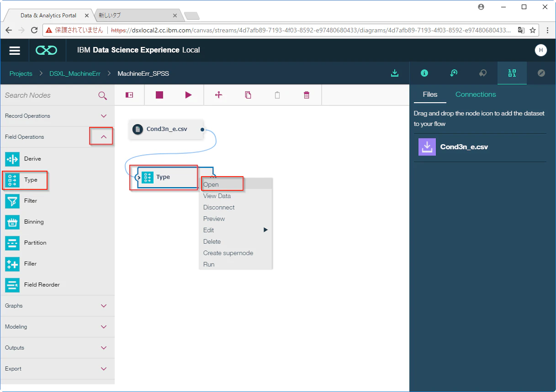Screen dimensions: 556x392
Task: Click the Cond3n_e.csv dataset icon in Files
Action: coord(427,147)
